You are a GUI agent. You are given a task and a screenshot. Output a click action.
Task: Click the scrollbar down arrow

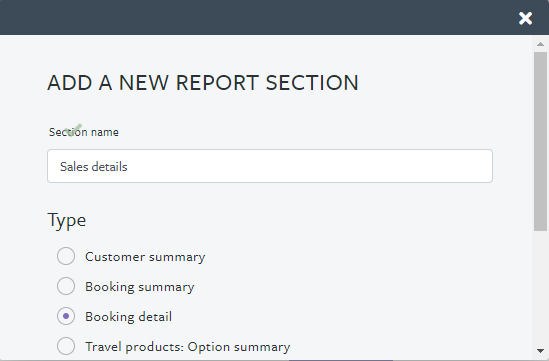540,350
